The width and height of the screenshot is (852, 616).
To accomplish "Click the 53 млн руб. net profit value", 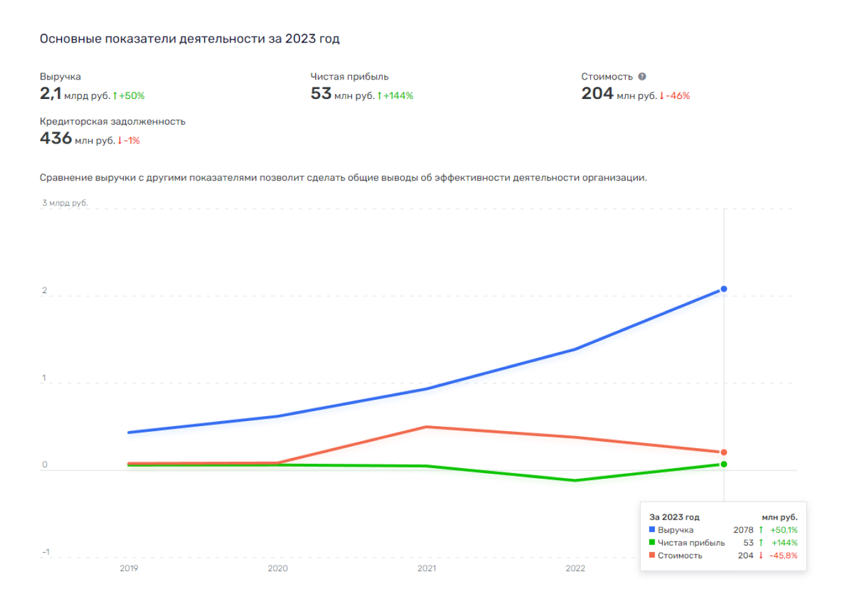I will (342, 94).
